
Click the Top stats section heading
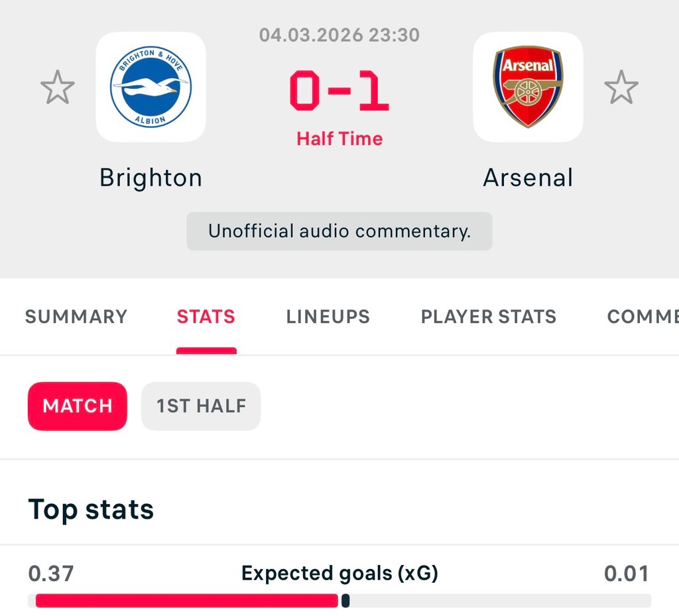point(91,509)
